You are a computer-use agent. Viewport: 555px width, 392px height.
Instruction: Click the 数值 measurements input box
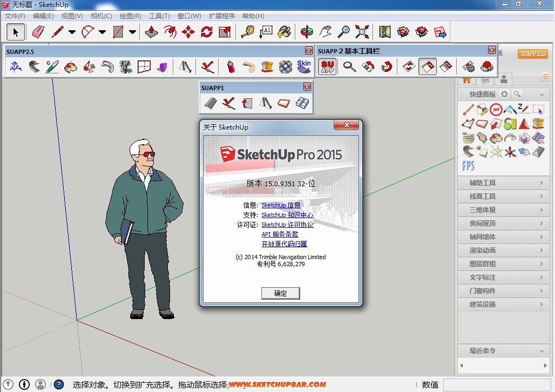pyautogui.click(x=497, y=384)
